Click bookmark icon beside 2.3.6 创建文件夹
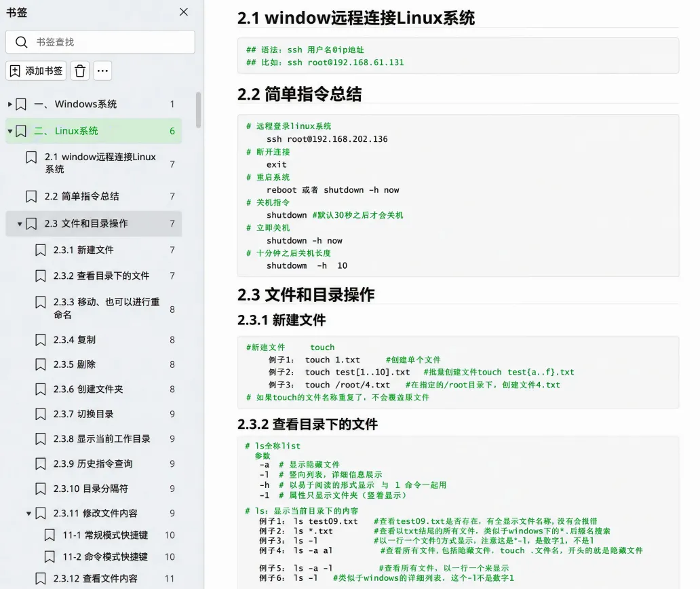Screen dimensions: 700x589 (x=41, y=389)
